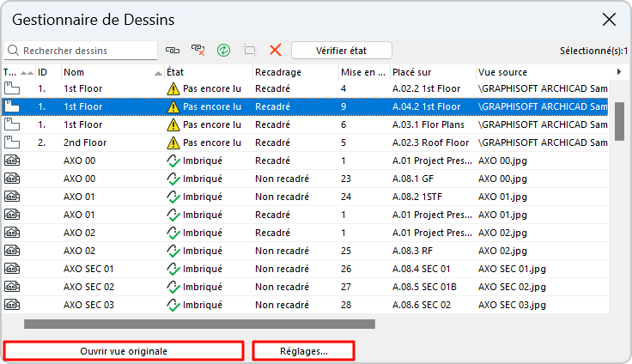Click the plan icon of row placed on A.03.1
This screenshot has height=364, width=632.
pos(12,124)
